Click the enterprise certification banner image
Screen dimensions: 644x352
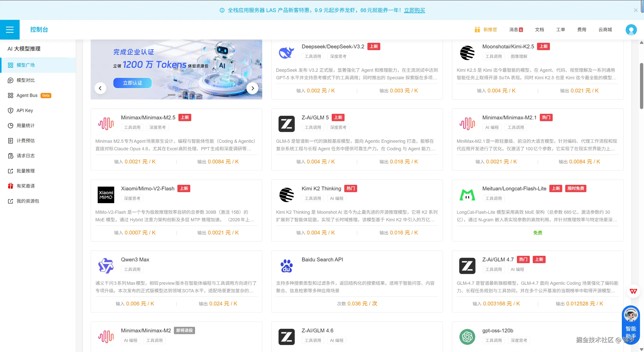tap(176, 69)
